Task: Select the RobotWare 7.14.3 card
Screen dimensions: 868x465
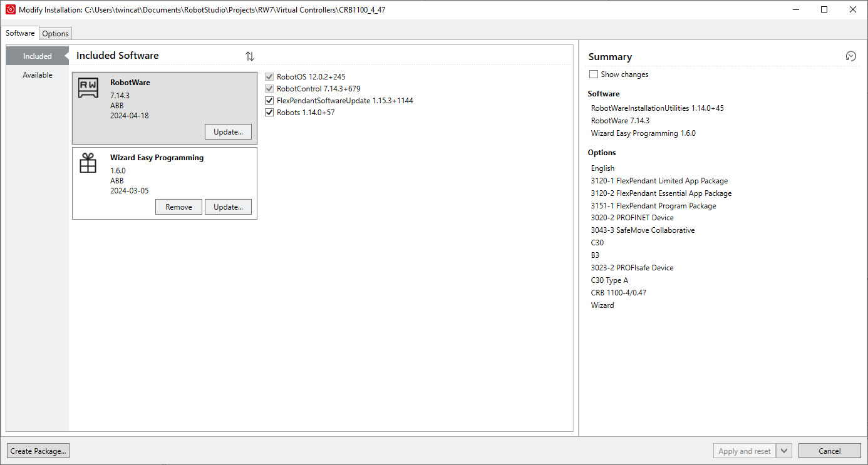Action: pyautogui.click(x=165, y=108)
